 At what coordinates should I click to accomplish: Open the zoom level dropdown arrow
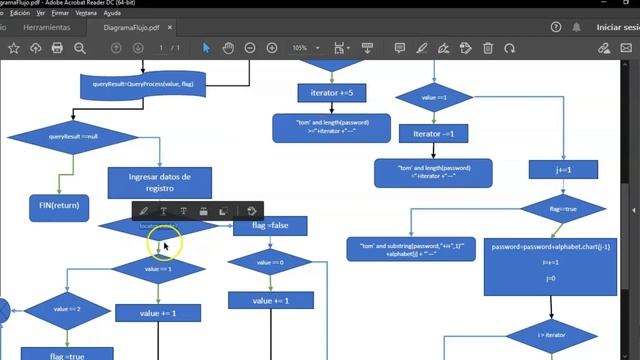click(318, 48)
